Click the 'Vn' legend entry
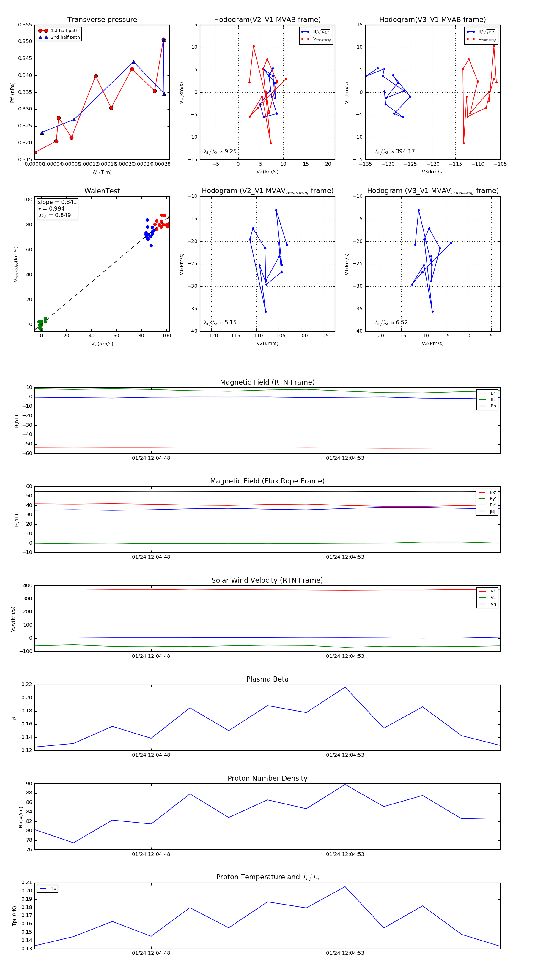Image resolution: width=535 pixels, height=980 pixels. click(x=488, y=604)
